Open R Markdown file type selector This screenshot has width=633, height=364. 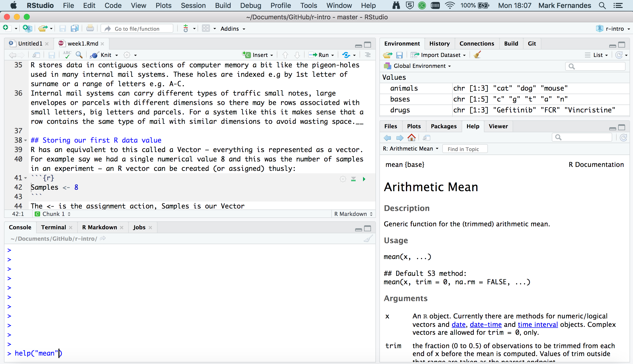coord(353,214)
